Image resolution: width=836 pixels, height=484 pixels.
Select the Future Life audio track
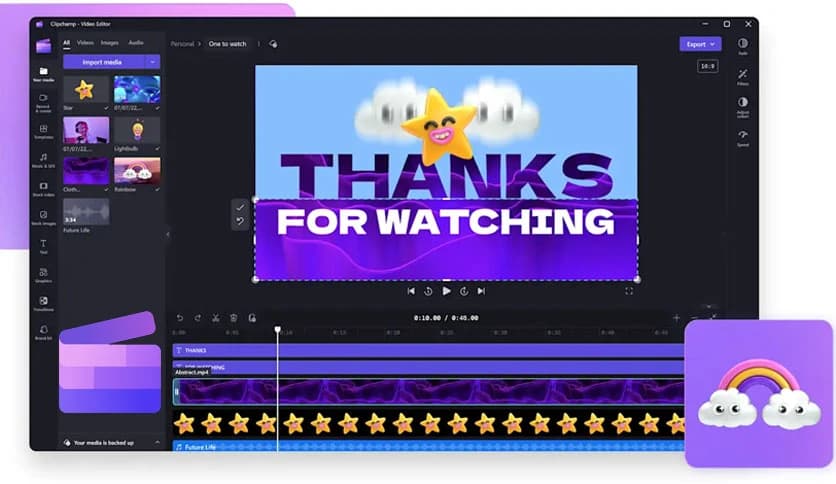click(x=428, y=446)
